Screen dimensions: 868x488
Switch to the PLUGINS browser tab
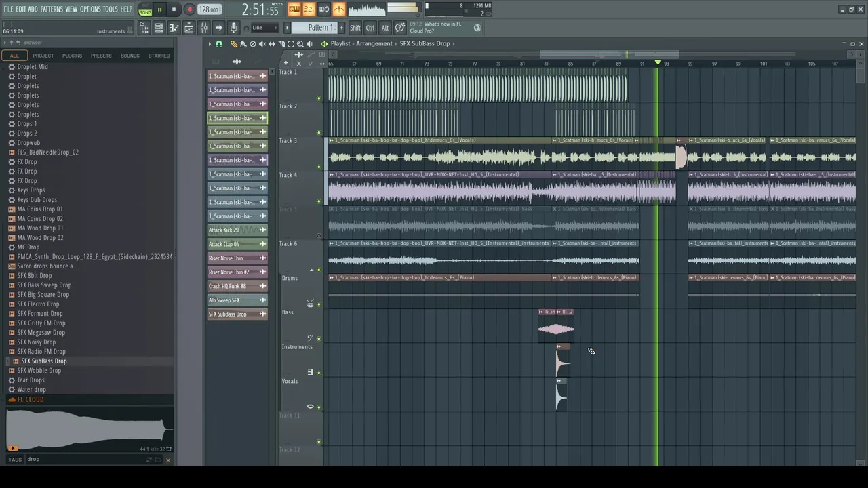pyautogui.click(x=72, y=56)
